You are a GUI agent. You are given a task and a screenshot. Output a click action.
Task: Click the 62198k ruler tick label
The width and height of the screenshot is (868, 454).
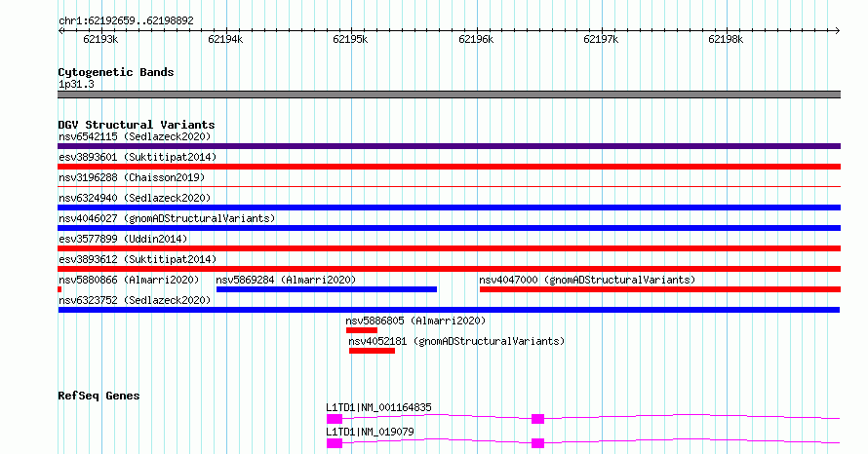pyautogui.click(x=726, y=39)
